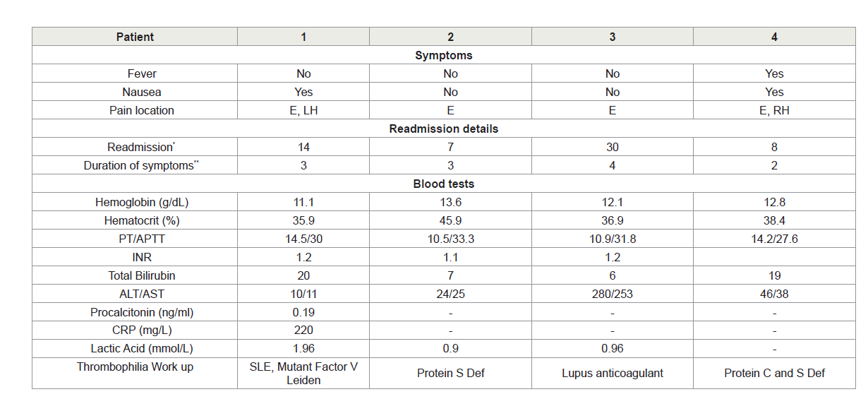Click ALT/AST value 280/253
The height and width of the screenshot is (399, 868).
pos(613,294)
